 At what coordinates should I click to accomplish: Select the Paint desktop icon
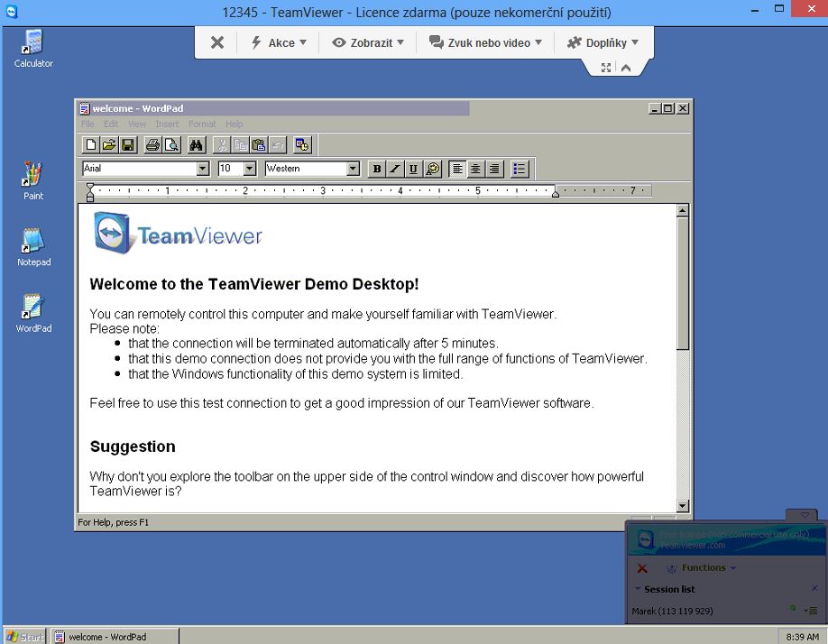point(32,181)
